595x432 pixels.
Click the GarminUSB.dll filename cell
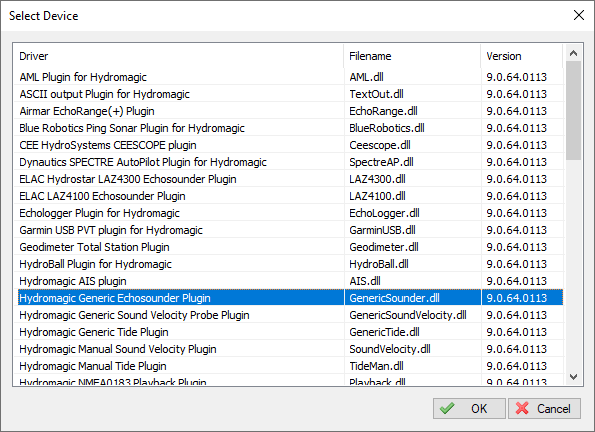pyautogui.click(x=412, y=230)
